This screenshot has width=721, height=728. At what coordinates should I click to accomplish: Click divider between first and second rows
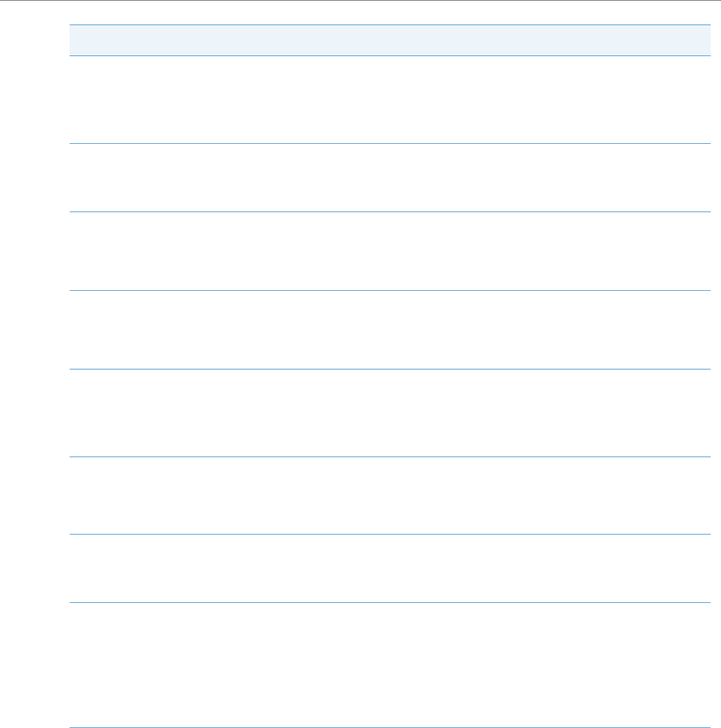pyautogui.click(x=390, y=143)
